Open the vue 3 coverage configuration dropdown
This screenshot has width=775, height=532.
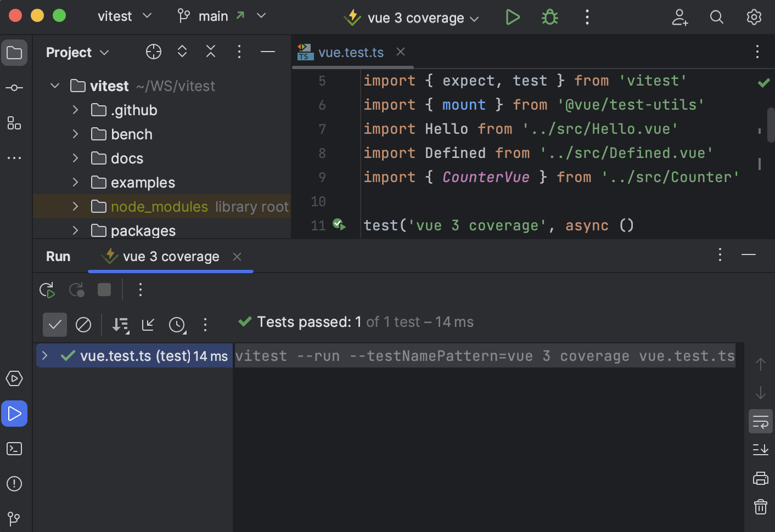coord(474,18)
